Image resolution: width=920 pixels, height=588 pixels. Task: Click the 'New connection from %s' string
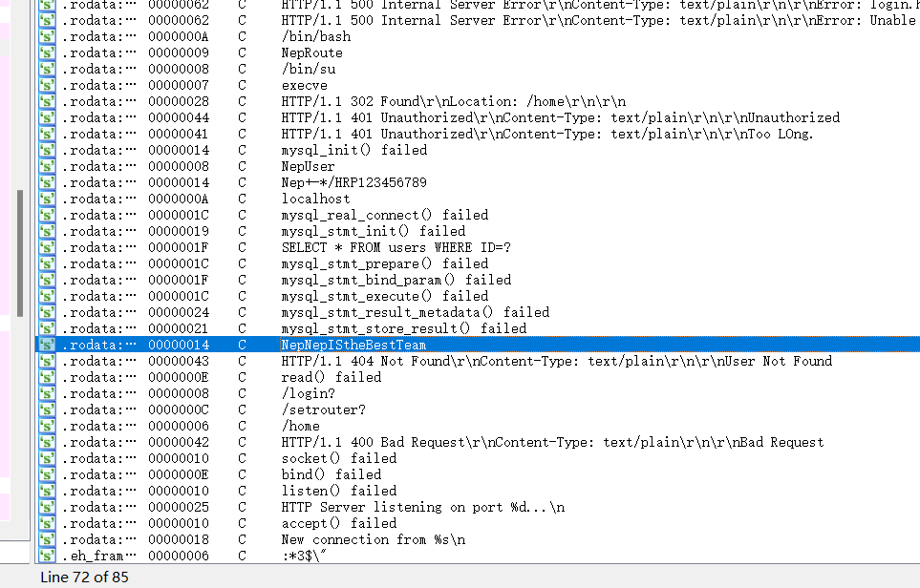pyautogui.click(x=373, y=539)
